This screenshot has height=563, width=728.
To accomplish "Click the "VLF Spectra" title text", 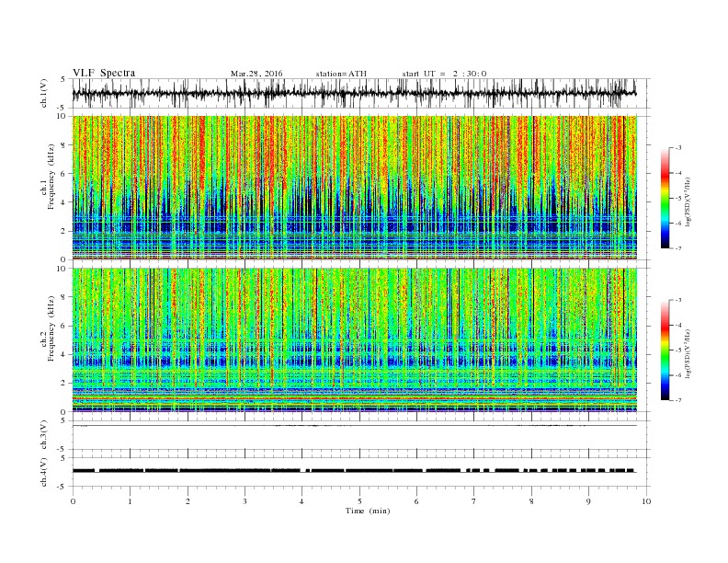I will pos(104,73).
